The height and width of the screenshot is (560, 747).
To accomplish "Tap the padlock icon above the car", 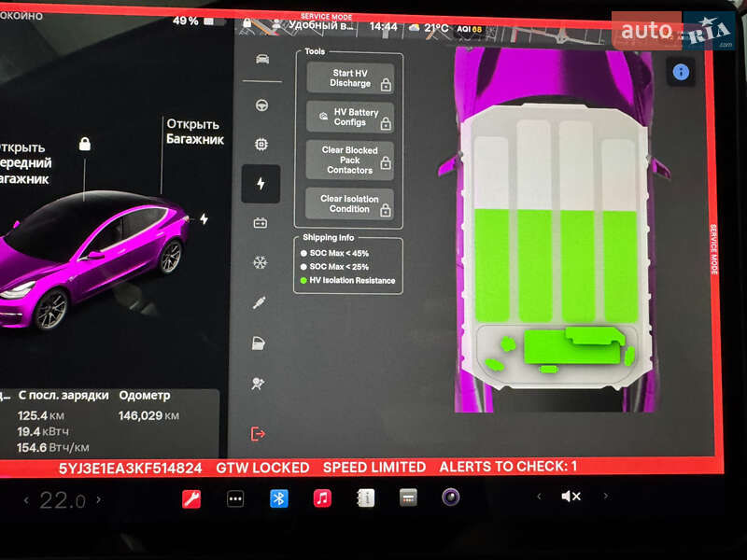I will coord(85,144).
